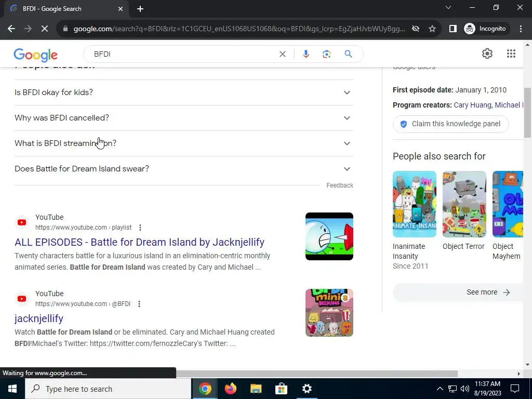Open the taskbar clock showing 11:37 AM

click(x=487, y=389)
